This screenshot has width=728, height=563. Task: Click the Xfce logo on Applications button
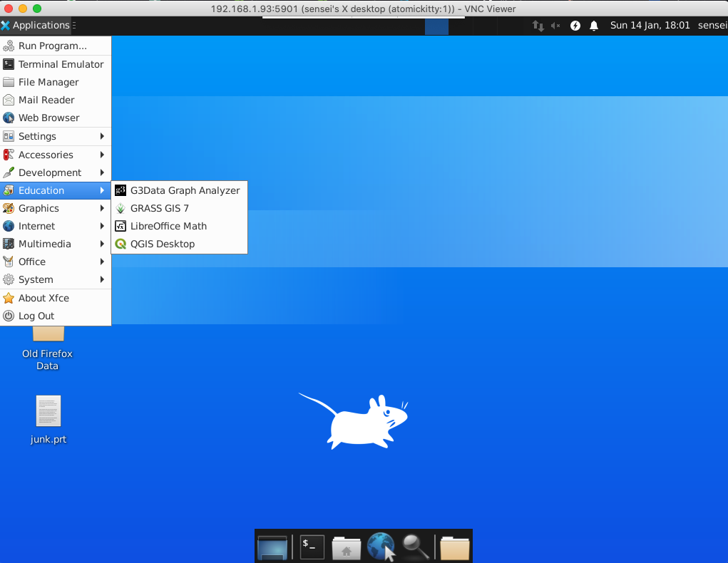point(6,25)
